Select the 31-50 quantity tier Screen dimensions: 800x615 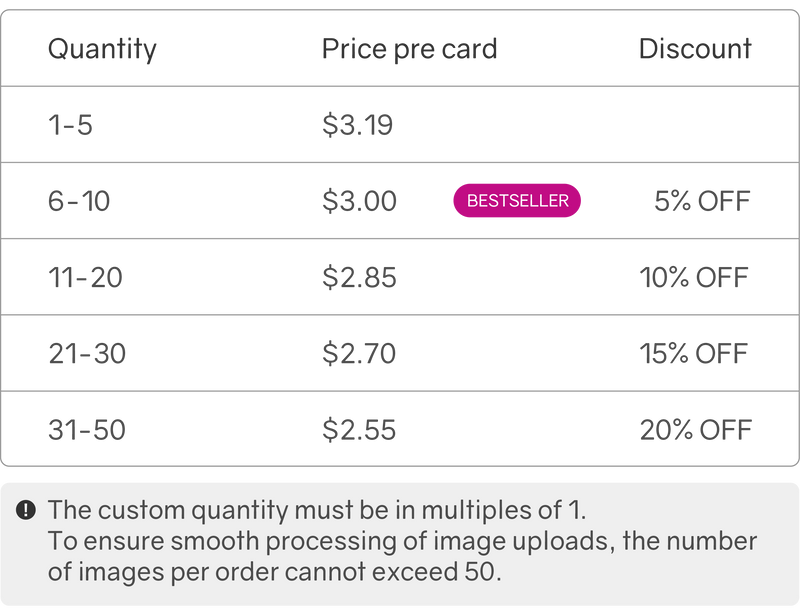tap(87, 430)
